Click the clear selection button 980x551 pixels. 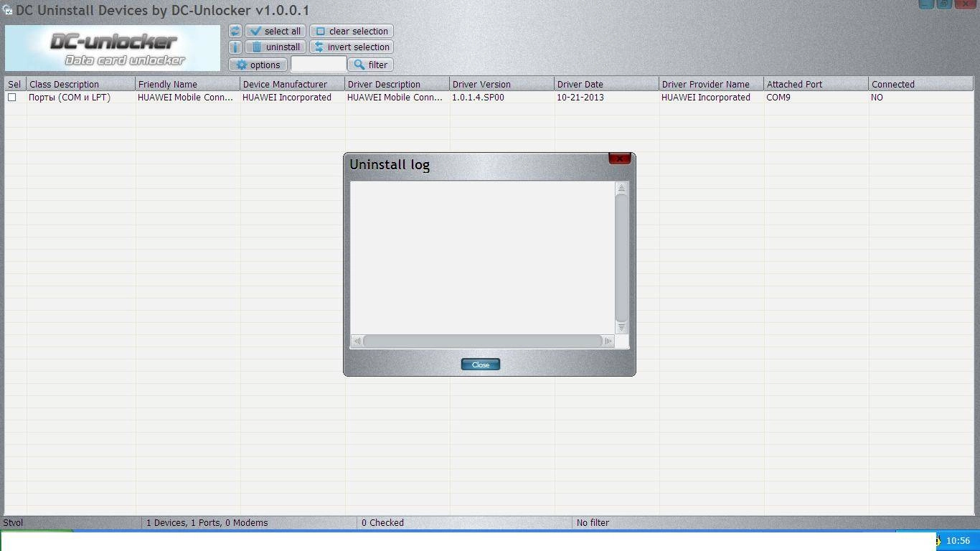pos(352,31)
